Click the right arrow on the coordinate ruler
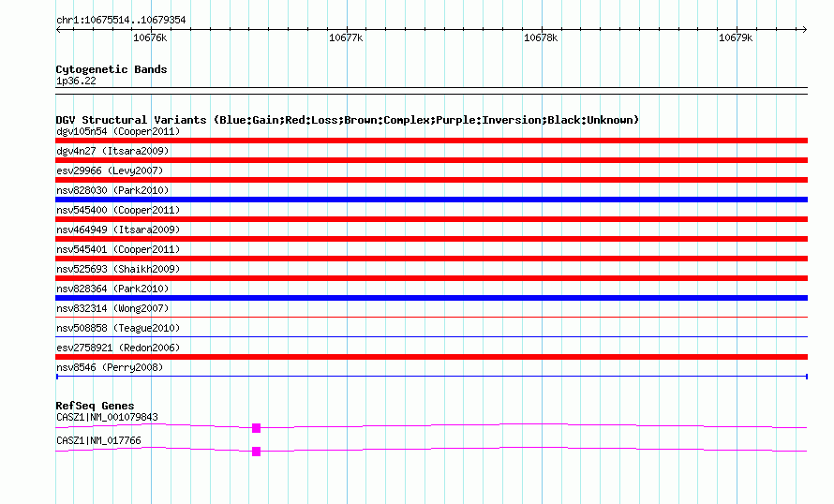The height and width of the screenshot is (504, 834). click(x=805, y=29)
